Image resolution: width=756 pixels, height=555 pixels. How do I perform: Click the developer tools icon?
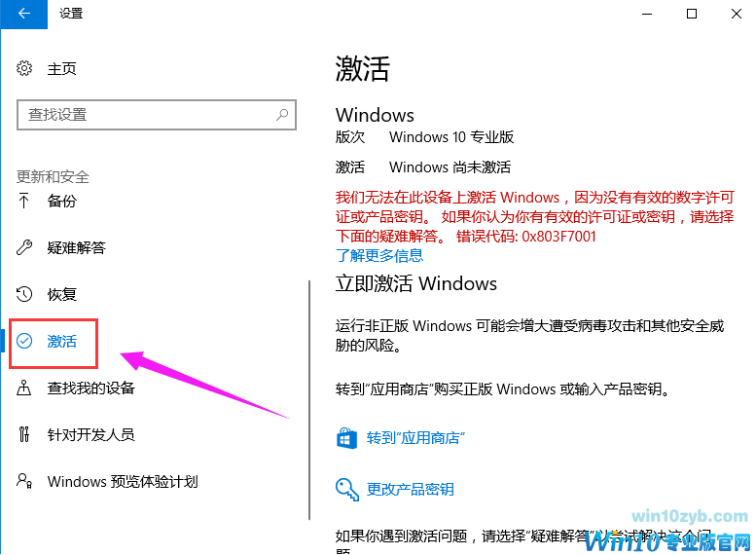click(24, 434)
